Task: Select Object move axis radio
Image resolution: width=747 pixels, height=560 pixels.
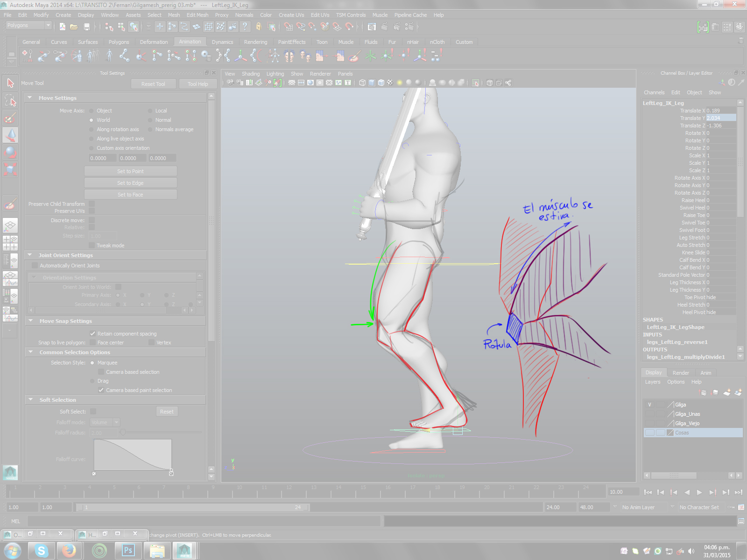Action: click(x=92, y=111)
